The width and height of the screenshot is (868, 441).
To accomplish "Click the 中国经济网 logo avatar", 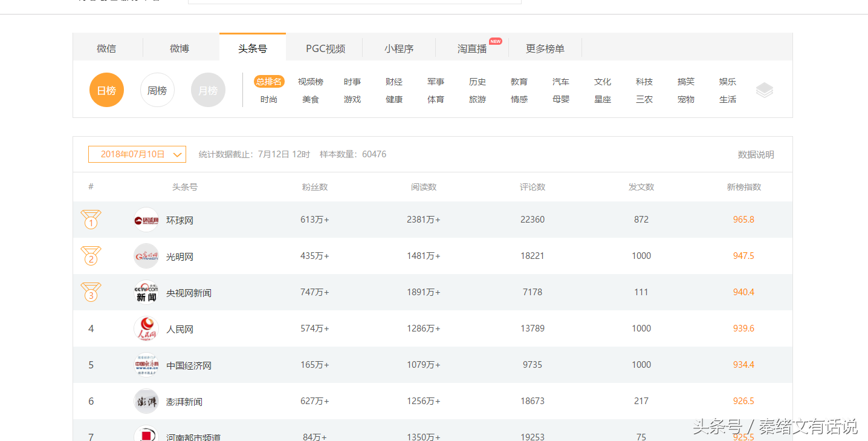I will (146, 365).
